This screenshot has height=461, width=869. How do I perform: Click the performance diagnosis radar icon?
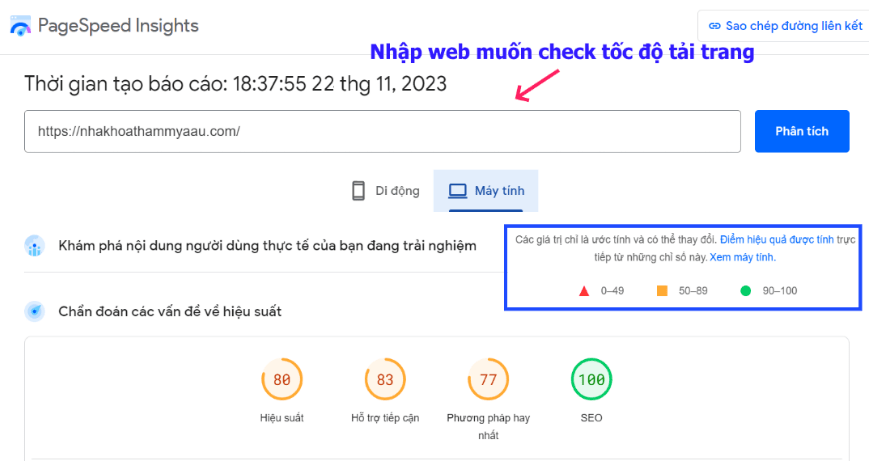(x=34, y=311)
